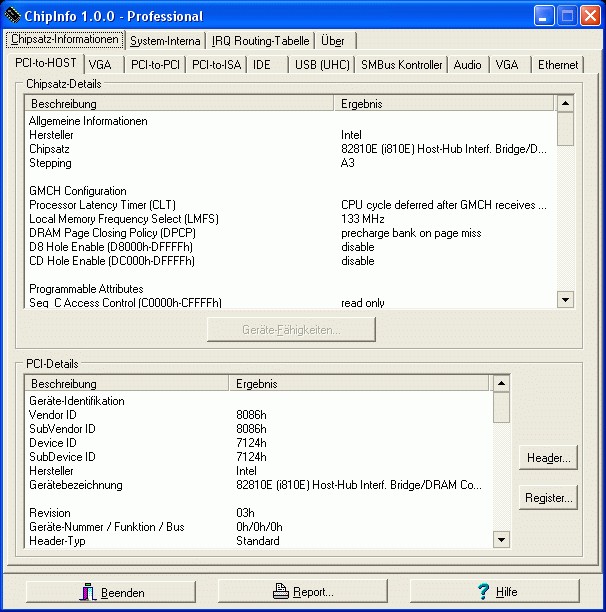Viewport: 606px width, 612px height.
Task: Click the Geräte-Fähigkeiten button
Action: click(x=291, y=330)
